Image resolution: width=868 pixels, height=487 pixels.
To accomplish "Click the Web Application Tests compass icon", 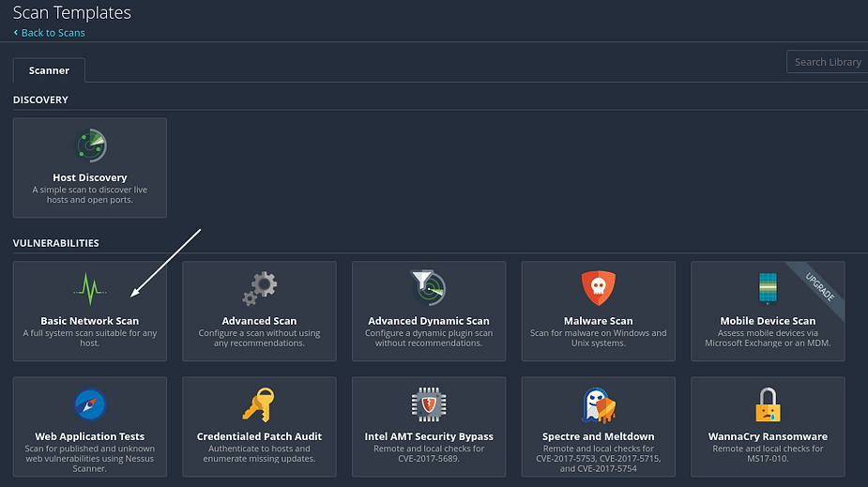I will click(90, 404).
